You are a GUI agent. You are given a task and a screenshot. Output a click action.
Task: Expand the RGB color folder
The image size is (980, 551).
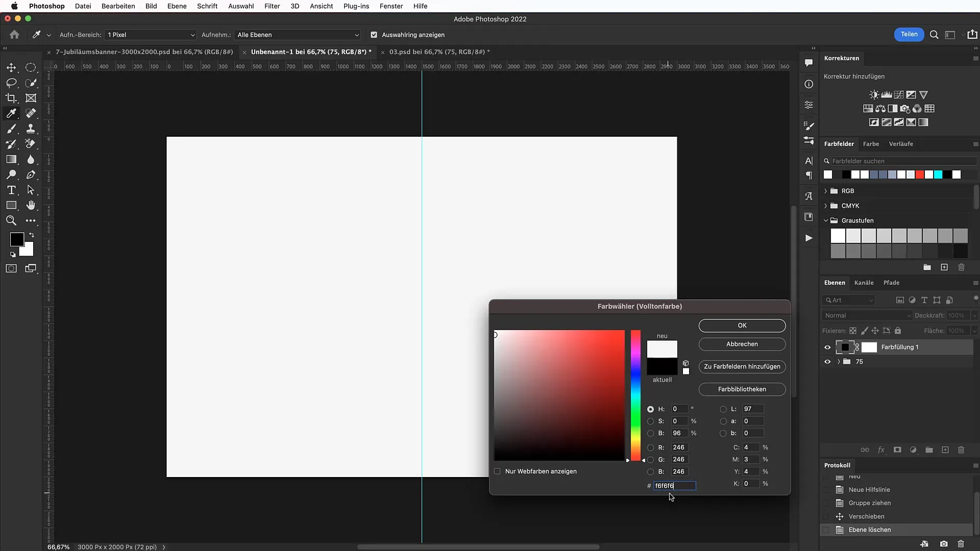pyautogui.click(x=825, y=191)
